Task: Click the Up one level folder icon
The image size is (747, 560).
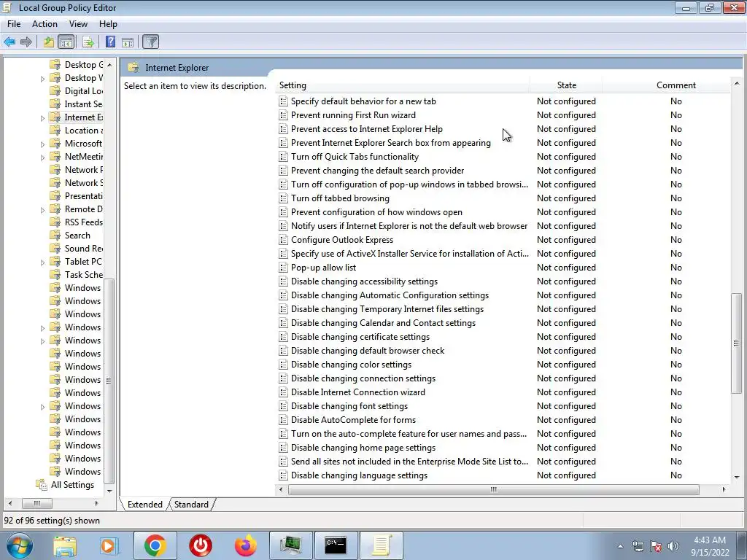Action: point(49,42)
